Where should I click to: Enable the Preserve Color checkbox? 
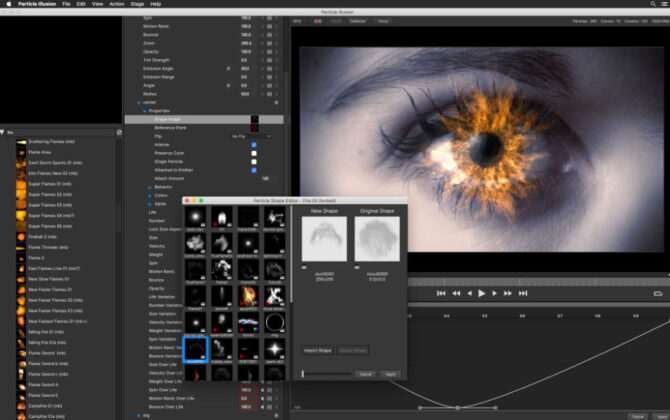(x=254, y=153)
